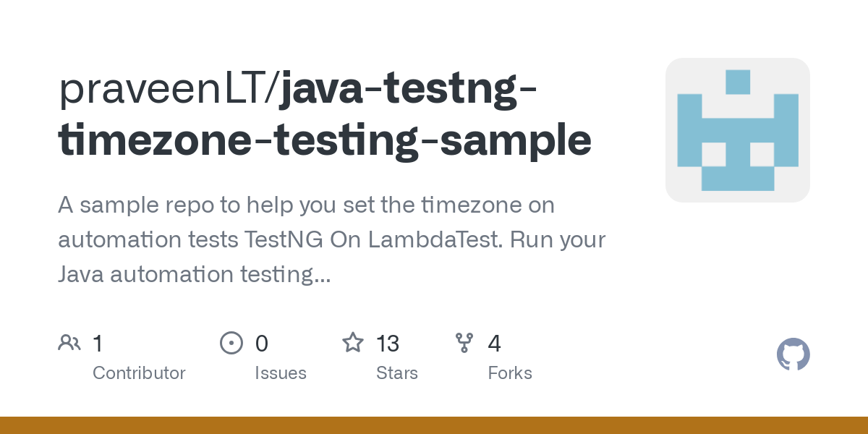Select the 4 forks count
The height and width of the screenshot is (434, 868).
[x=495, y=343]
